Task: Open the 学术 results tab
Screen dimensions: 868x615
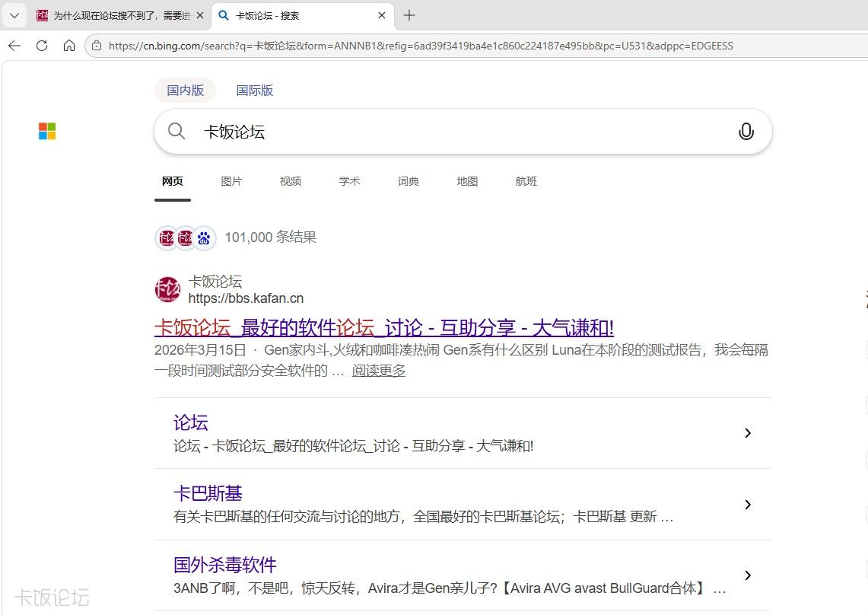Action: tap(349, 181)
